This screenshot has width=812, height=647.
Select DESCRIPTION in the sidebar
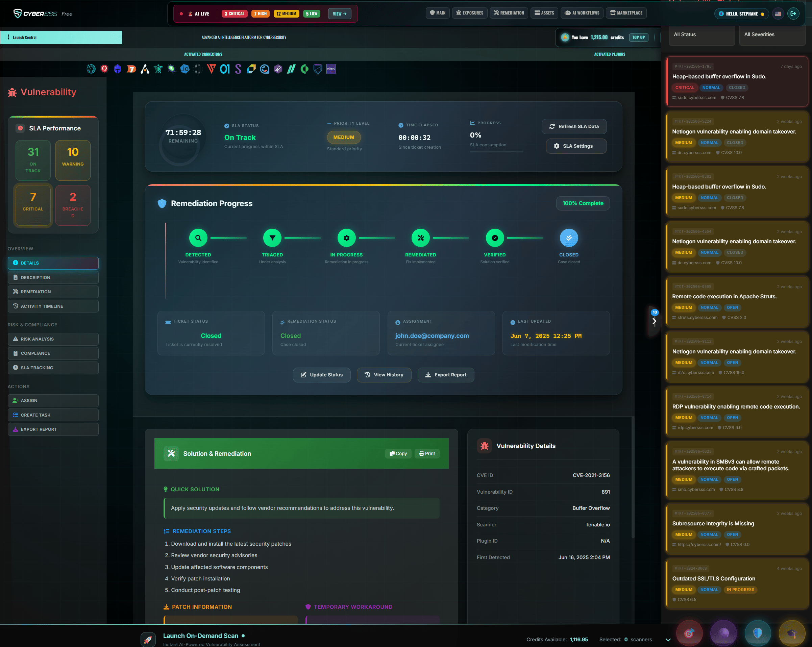pos(53,277)
